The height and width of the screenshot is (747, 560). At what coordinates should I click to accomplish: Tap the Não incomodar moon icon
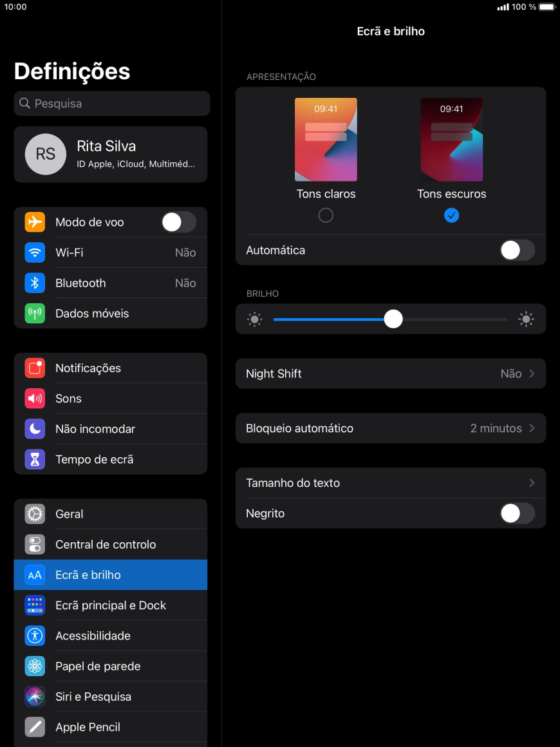pyautogui.click(x=35, y=429)
